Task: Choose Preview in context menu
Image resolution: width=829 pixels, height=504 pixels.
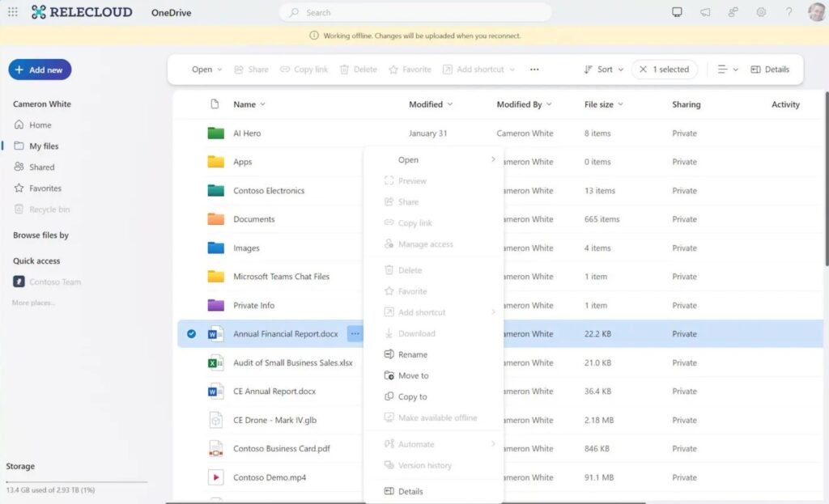Action: point(434,180)
